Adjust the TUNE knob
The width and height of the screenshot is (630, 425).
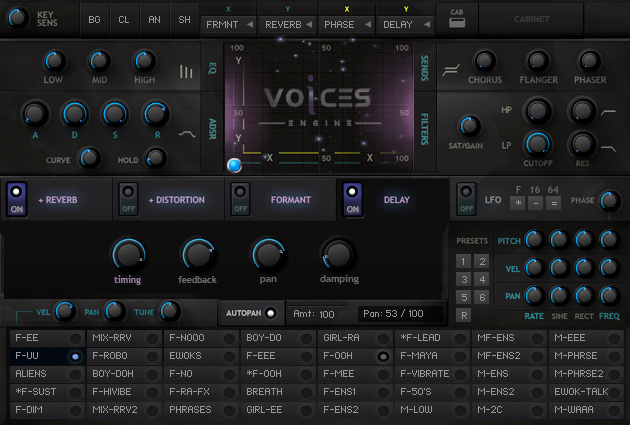(x=170, y=311)
